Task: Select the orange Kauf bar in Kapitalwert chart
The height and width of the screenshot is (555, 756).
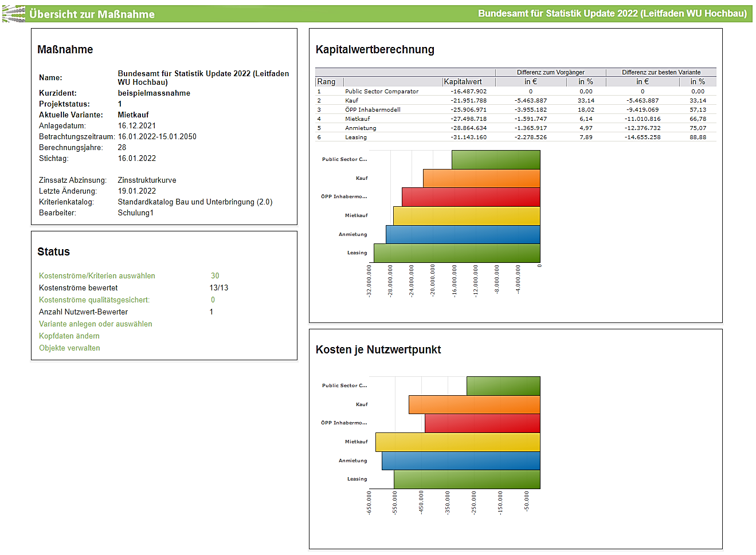Action: click(x=481, y=178)
